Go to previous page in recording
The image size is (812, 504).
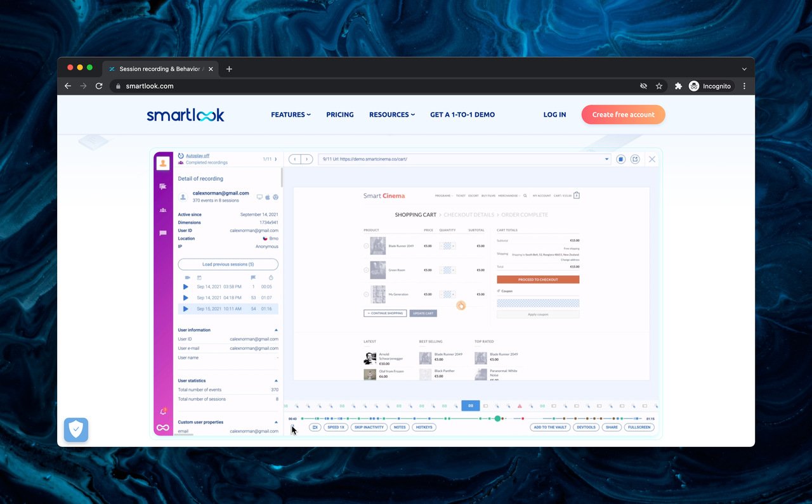pyautogui.click(x=295, y=159)
